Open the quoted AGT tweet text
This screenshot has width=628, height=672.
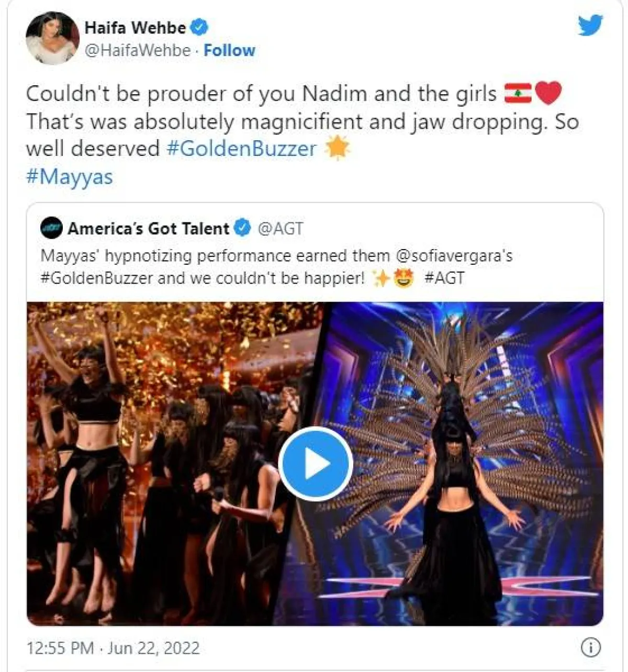276,266
